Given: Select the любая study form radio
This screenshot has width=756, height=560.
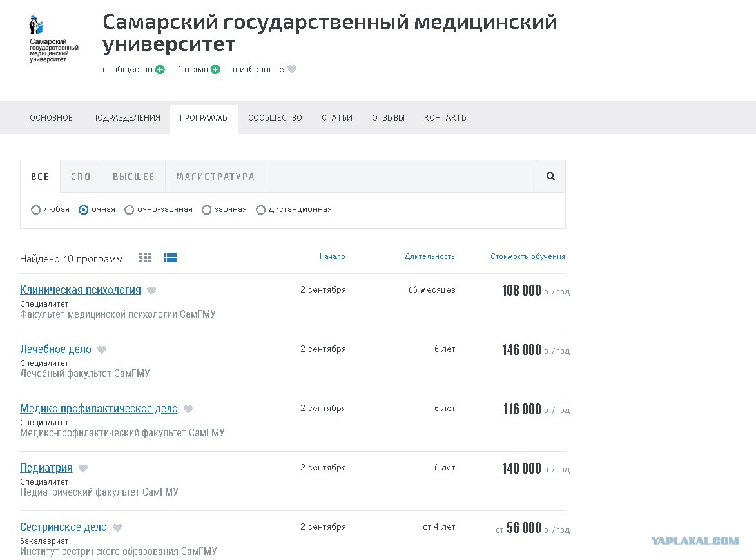Looking at the screenshot, I should coord(35,209).
